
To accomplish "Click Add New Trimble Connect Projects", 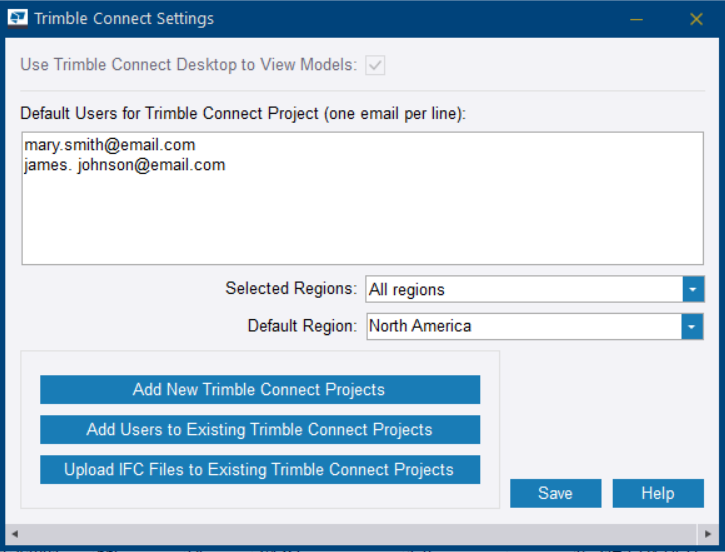I will (x=259, y=390).
